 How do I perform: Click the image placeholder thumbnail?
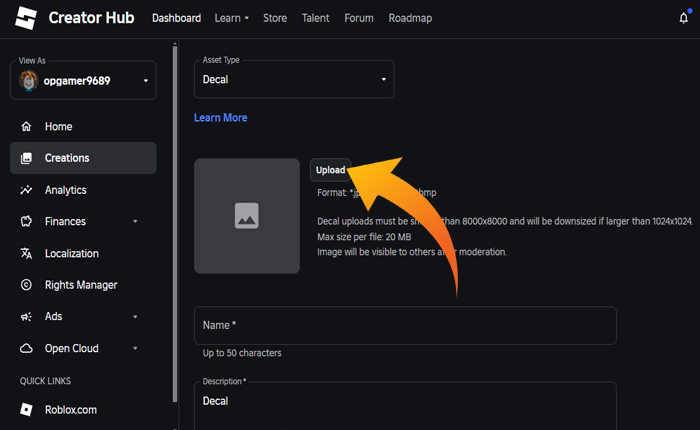pos(247,215)
